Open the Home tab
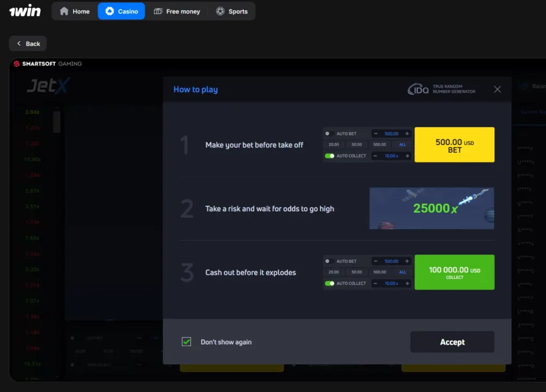Screen dimensions: 546x392 [x=75, y=11]
